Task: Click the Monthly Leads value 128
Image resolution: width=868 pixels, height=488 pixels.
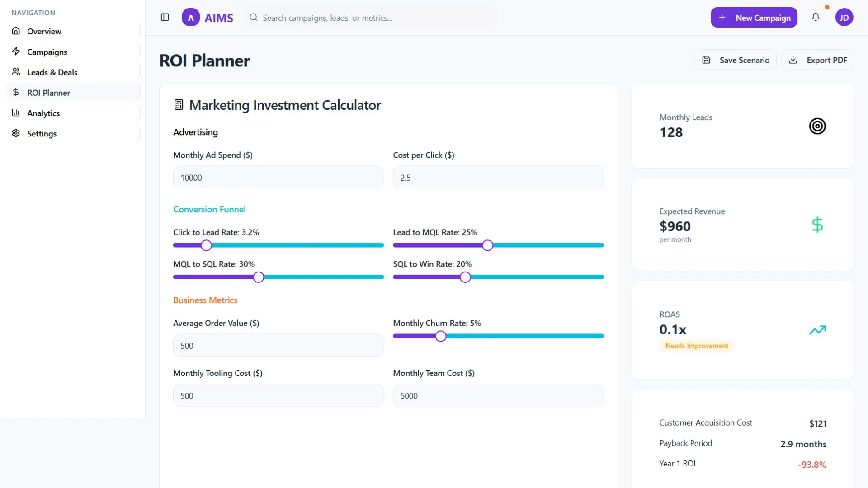Action: [671, 132]
